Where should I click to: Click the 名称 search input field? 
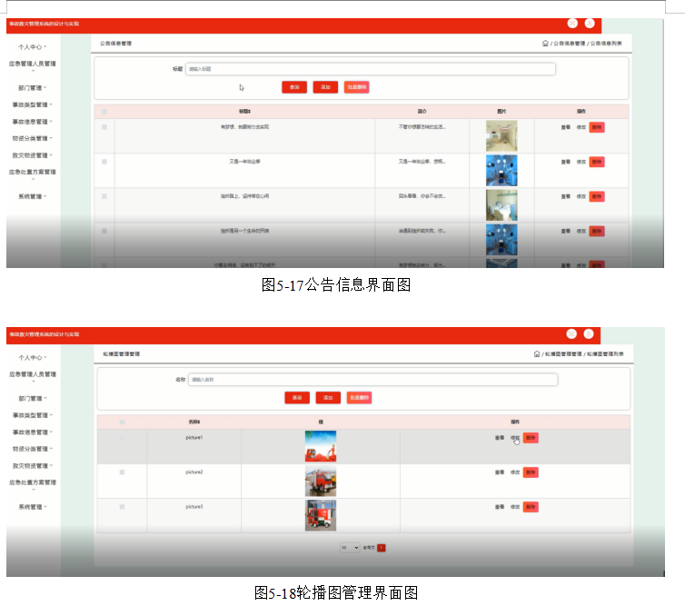point(373,380)
